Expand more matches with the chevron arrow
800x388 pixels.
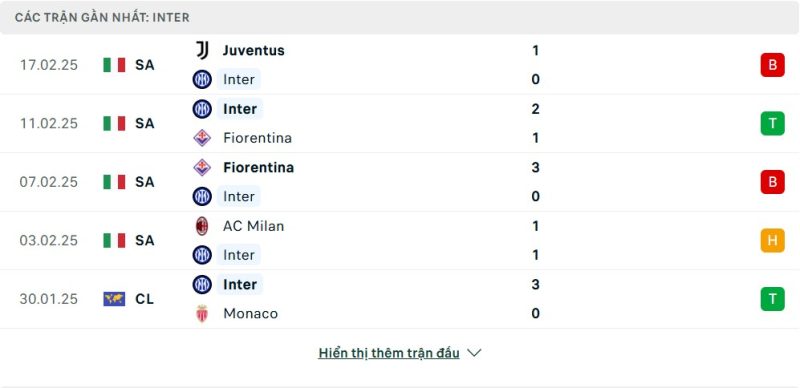tap(474, 353)
